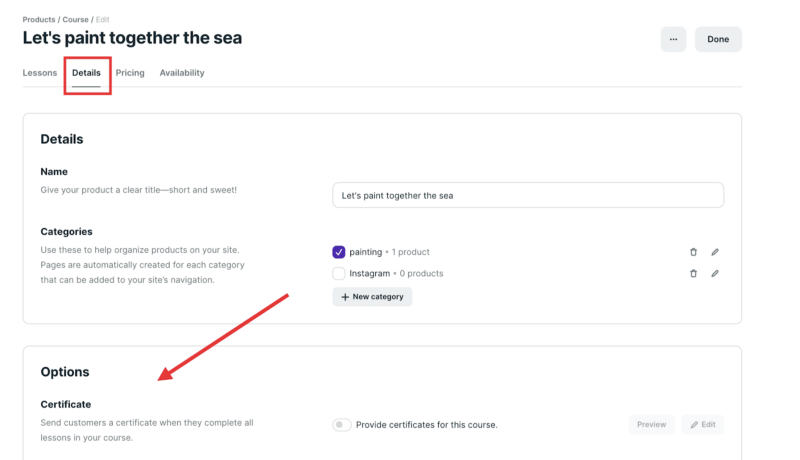Click the painting category label
The image size is (800, 460).
pos(365,252)
